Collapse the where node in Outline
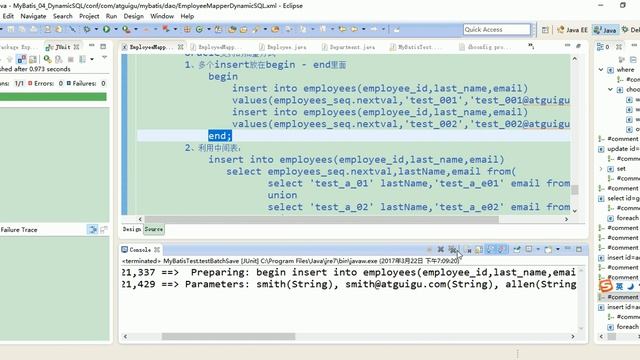This screenshot has width=640, height=360. click(601, 69)
